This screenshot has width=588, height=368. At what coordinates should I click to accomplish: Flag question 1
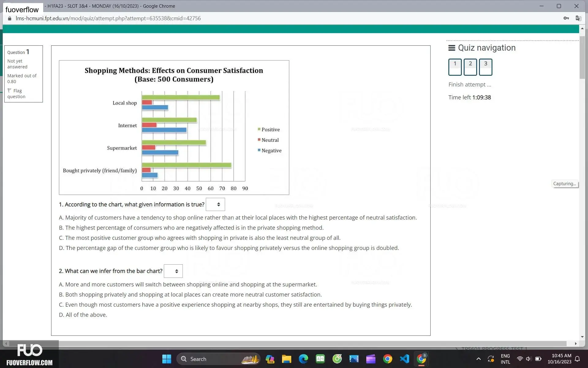[16, 94]
